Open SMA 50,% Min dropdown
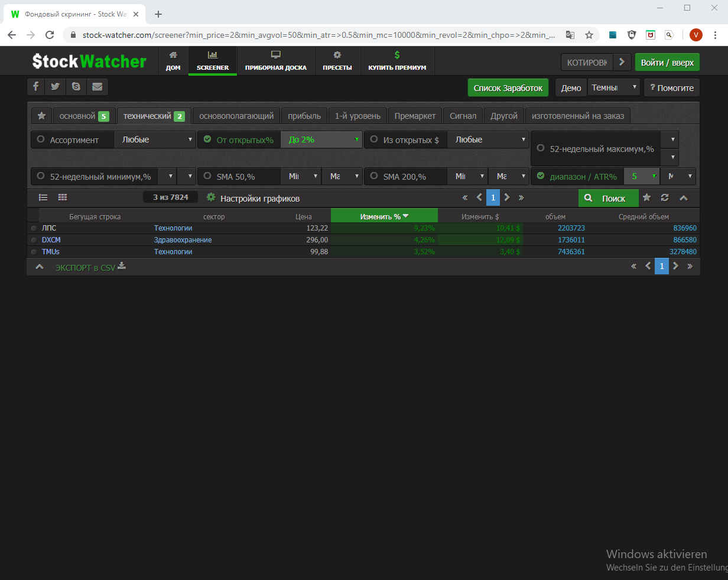 tap(300, 176)
